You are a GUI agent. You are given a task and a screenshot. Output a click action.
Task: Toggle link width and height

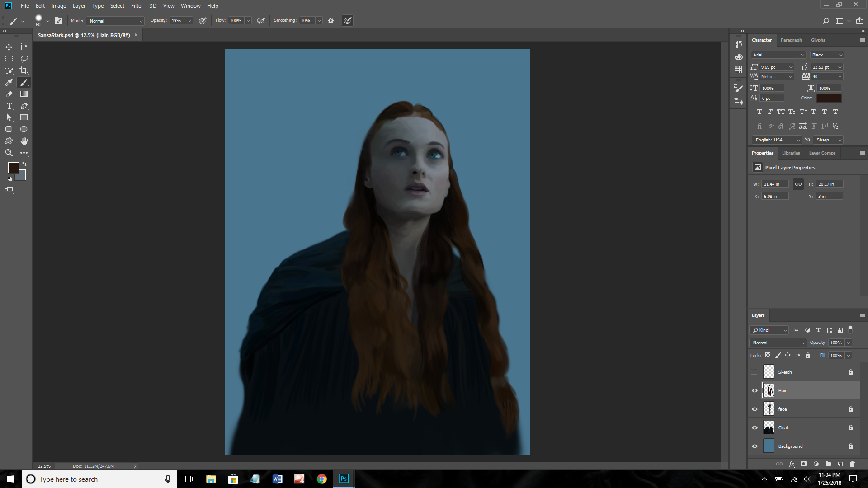click(x=798, y=184)
